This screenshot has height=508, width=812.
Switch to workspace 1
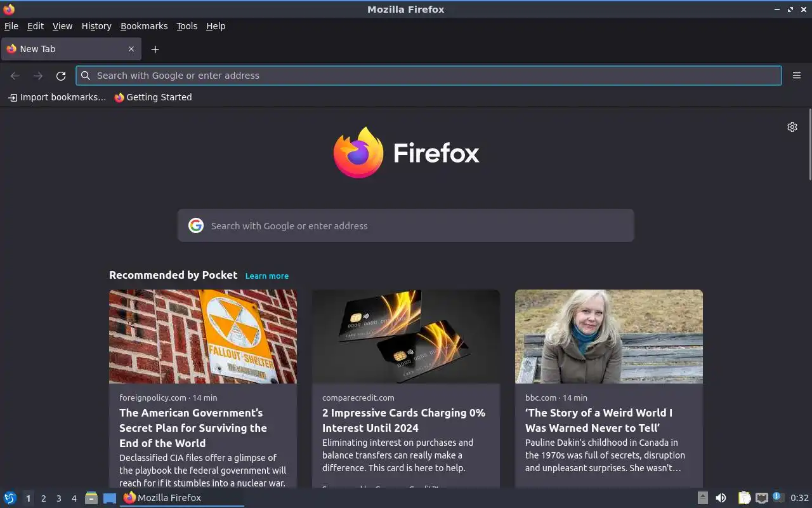tap(28, 498)
